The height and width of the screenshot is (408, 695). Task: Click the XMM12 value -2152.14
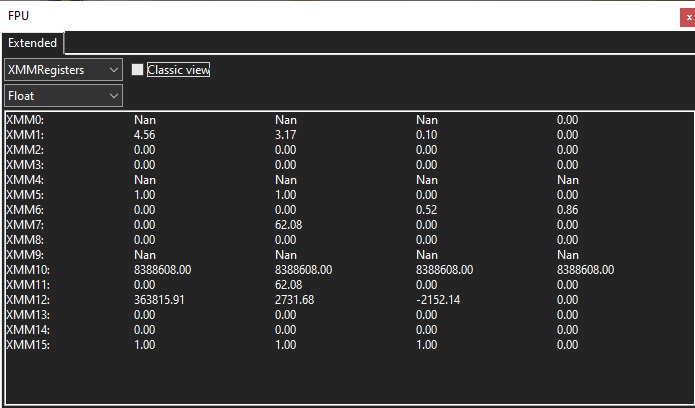439,300
